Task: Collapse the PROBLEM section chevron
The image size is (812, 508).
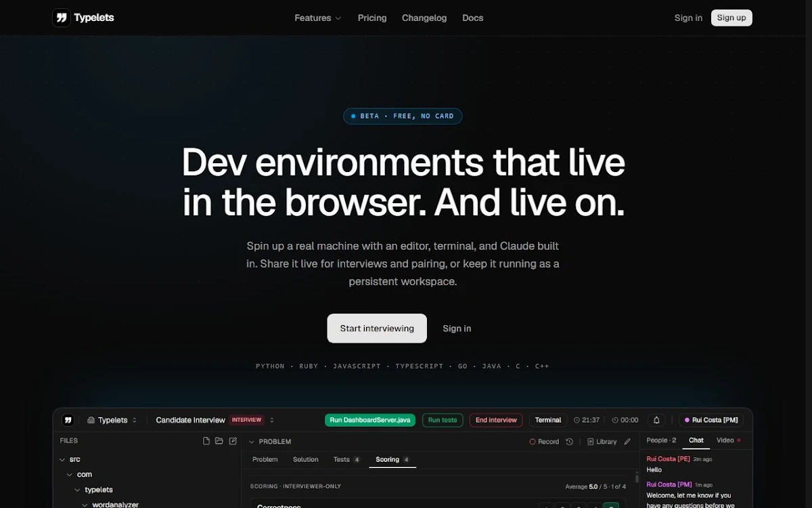Action: click(252, 442)
